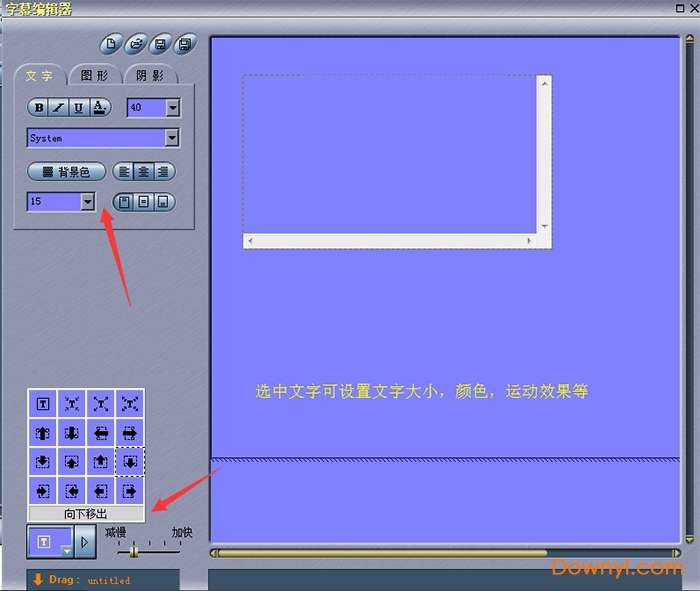Click the Save As double-disk icon
This screenshot has width=700, height=591.
pyautogui.click(x=185, y=44)
